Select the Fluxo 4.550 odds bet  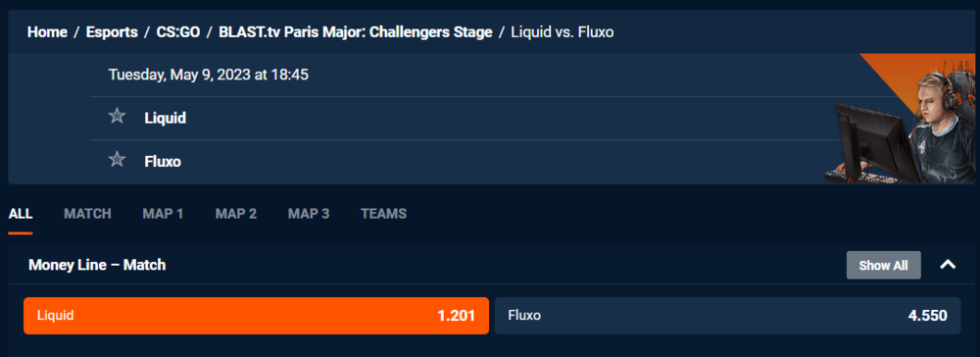click(727, 316)
